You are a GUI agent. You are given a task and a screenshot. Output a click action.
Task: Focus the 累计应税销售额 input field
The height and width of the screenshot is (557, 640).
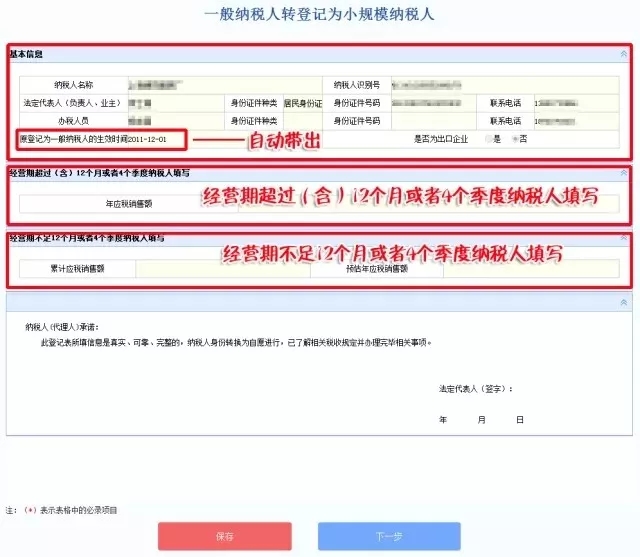pos(222,268)
